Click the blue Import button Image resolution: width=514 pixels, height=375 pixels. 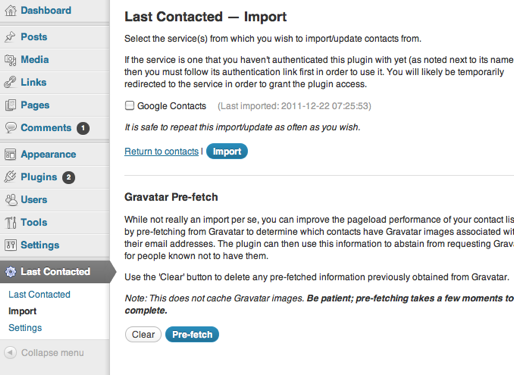227,151
